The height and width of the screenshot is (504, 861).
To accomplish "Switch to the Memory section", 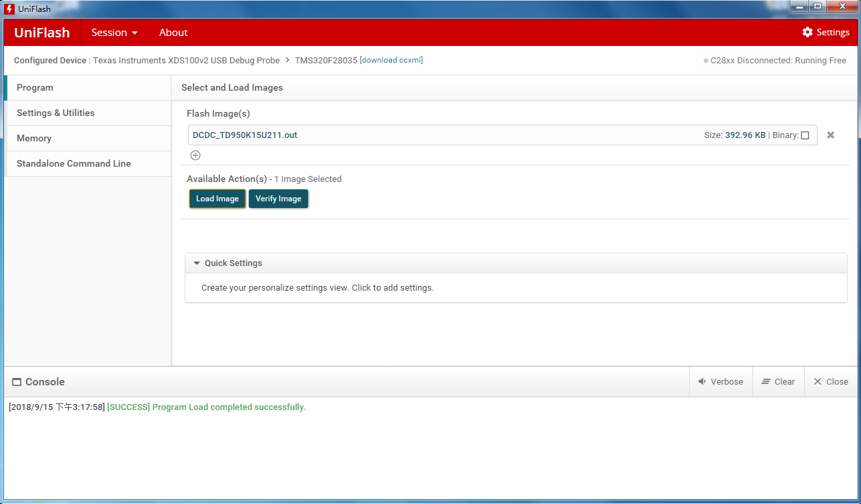I will pos(87,138).
